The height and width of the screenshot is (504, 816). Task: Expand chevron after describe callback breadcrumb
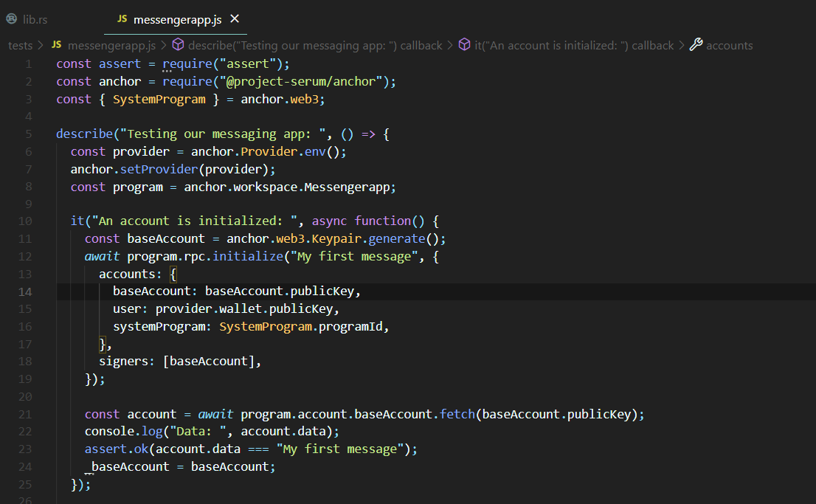[450, 46]
